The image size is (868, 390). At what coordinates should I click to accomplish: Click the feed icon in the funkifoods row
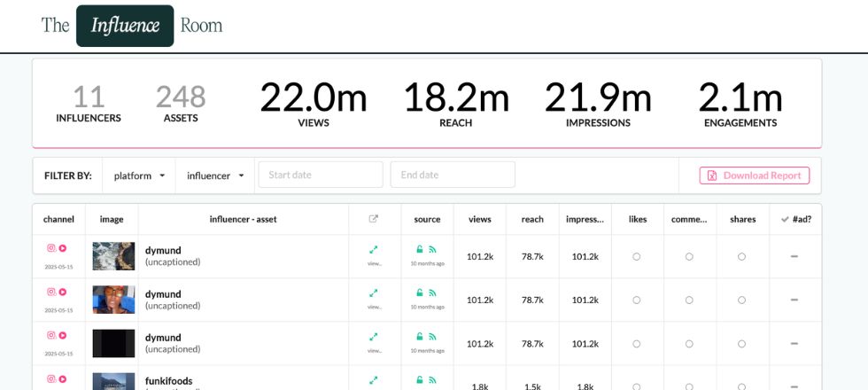click(x=432, y=380)
